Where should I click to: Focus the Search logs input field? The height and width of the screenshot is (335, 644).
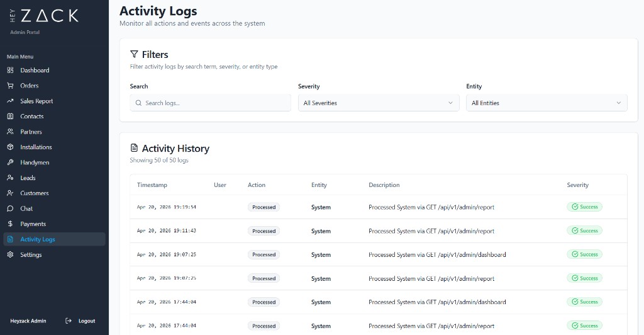pos(210,103)
